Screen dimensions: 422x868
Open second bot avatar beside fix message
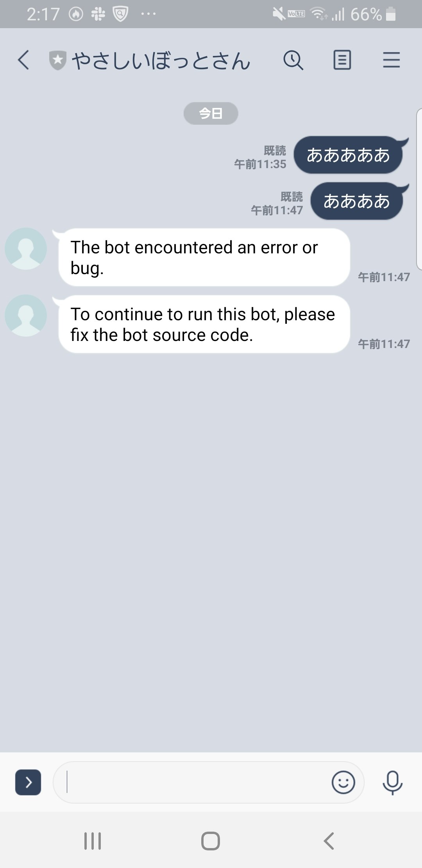point(26,316)
